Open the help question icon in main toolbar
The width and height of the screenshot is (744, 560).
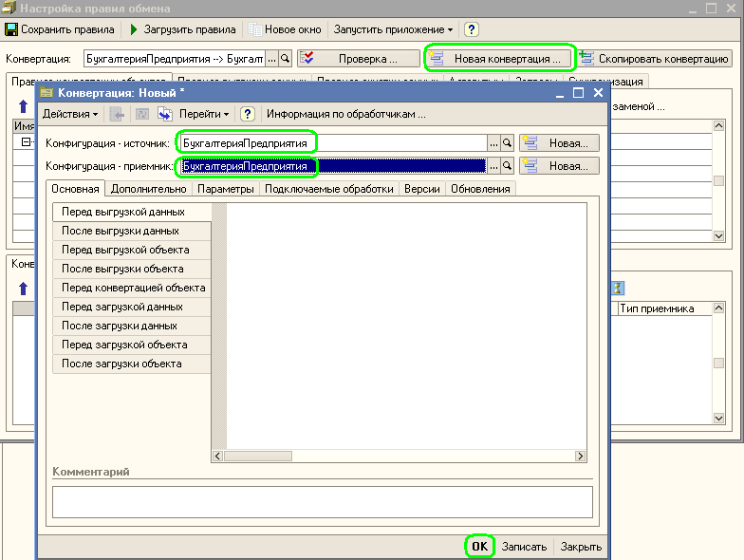[471, 29]
